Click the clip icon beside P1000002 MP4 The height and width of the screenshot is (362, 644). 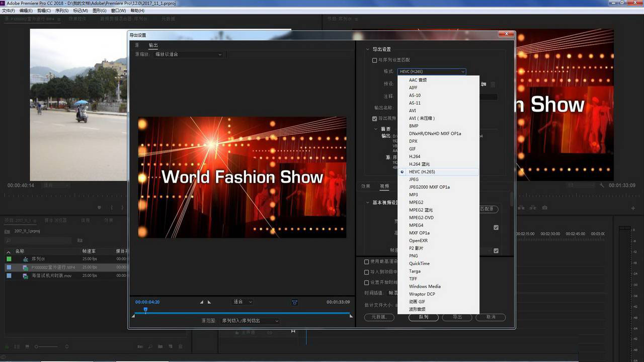pyautogui.click(x=25, y=267)
